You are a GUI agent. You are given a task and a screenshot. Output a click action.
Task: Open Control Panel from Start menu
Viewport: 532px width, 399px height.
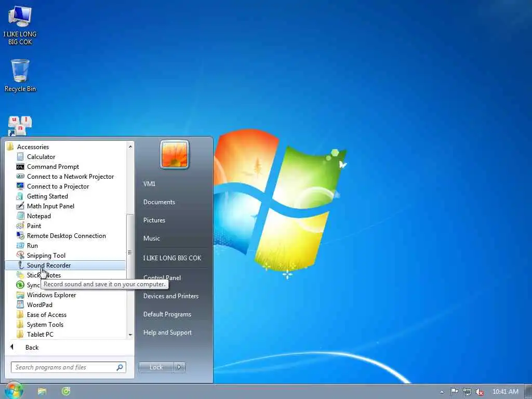point(162,278)
